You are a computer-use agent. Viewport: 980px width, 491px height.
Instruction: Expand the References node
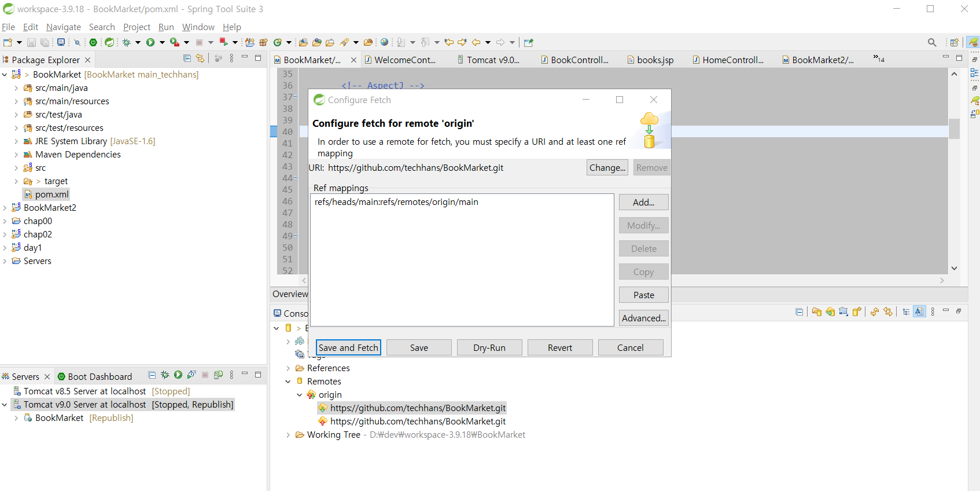pos(288,368)
